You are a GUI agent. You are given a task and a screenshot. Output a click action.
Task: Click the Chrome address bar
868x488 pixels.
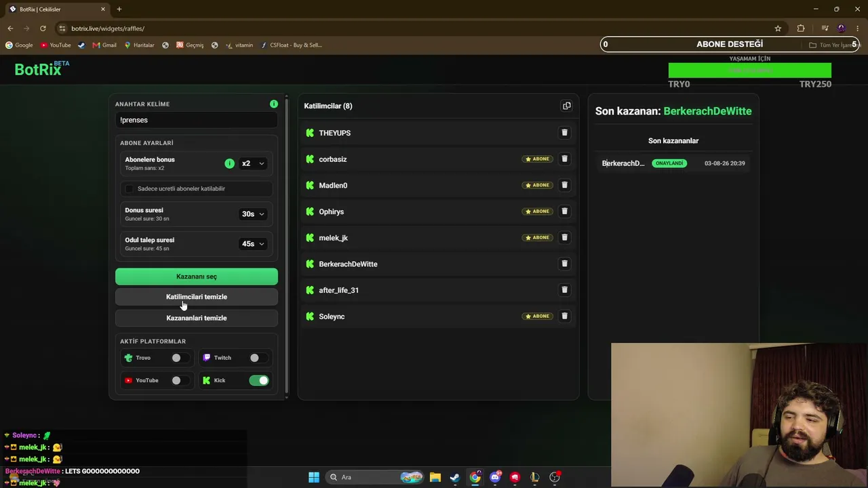tap(420, 28)
